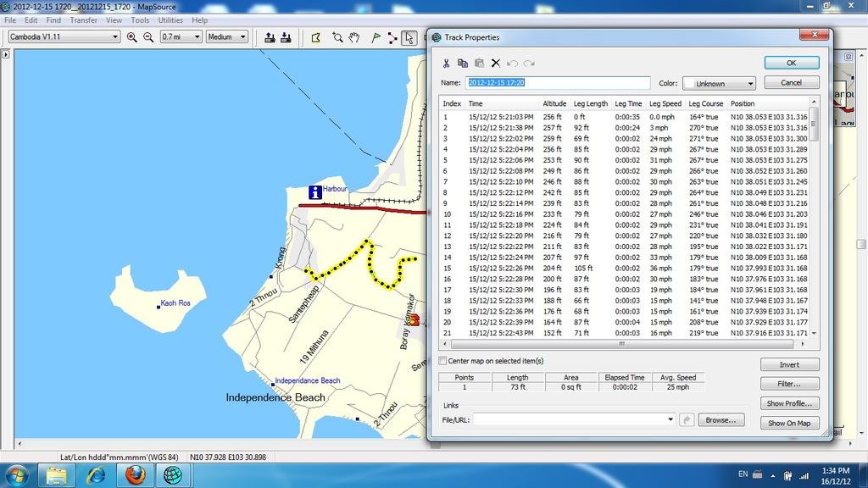Image resolution: width=868 pixels, height=488 pixels.
Task: Show hidden tray icons arrow
Action: pyautogui.click(x=773, y=475)
